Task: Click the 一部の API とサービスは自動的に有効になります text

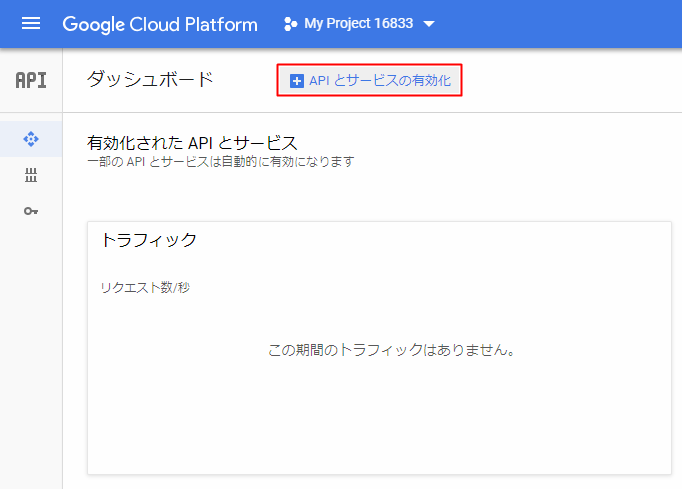Action: [221, 162]
